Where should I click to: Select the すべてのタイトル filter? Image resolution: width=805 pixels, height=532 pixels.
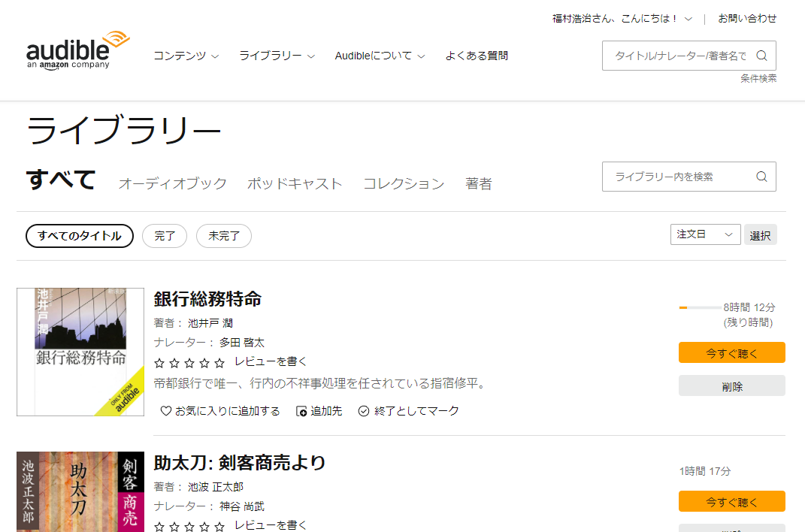coord(80,236)
